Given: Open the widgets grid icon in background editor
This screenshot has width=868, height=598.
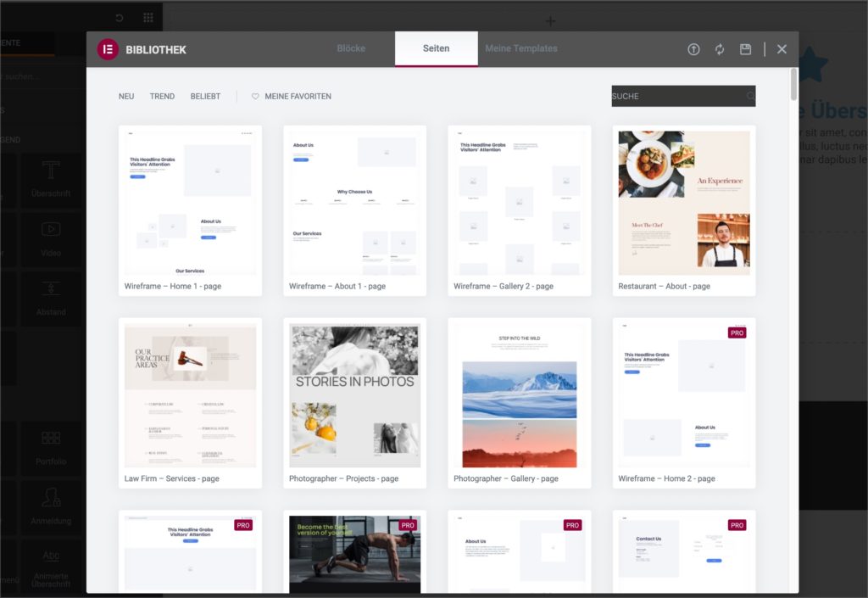Looking at the screenshot, I should (148, 18).
